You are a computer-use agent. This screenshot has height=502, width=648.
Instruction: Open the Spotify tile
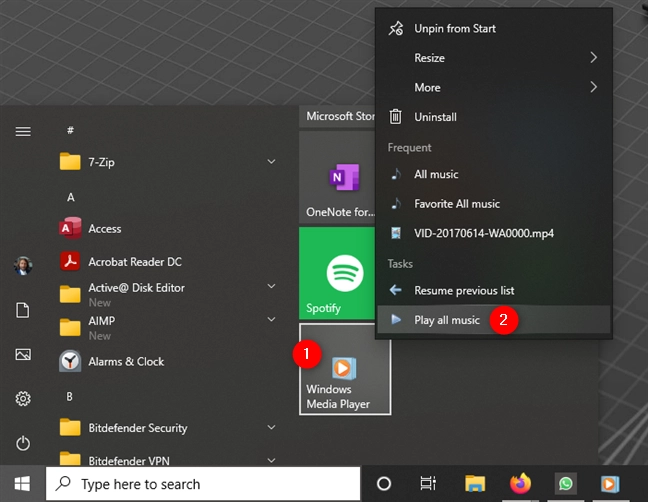(x=337, y=273)
